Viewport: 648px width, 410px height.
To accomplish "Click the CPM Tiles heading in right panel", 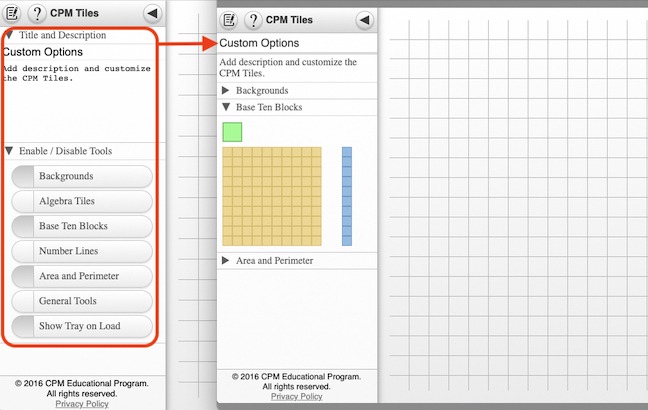I will pyautogui.click(x=289, y=20).
